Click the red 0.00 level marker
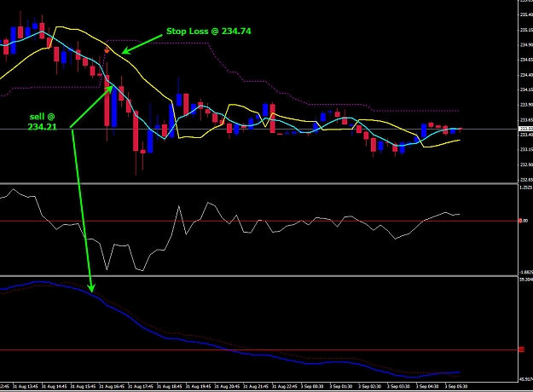The height and width of the screenshot is (392, 533). (x=524, y=221)
